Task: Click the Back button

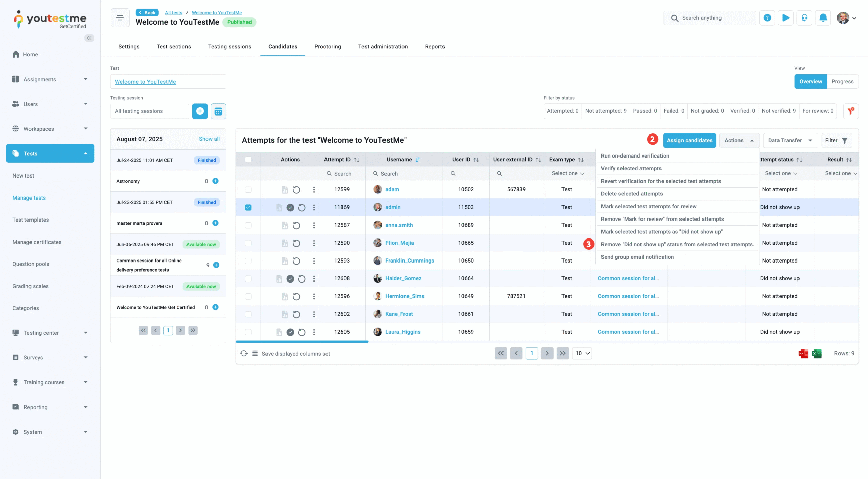Action: [x=147, y=13]
